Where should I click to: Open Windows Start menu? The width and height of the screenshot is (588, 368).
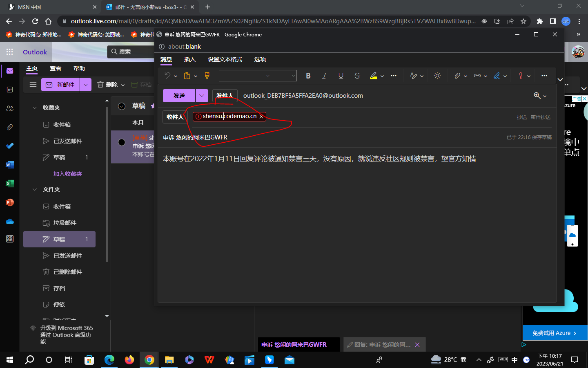tap(10, 360)
